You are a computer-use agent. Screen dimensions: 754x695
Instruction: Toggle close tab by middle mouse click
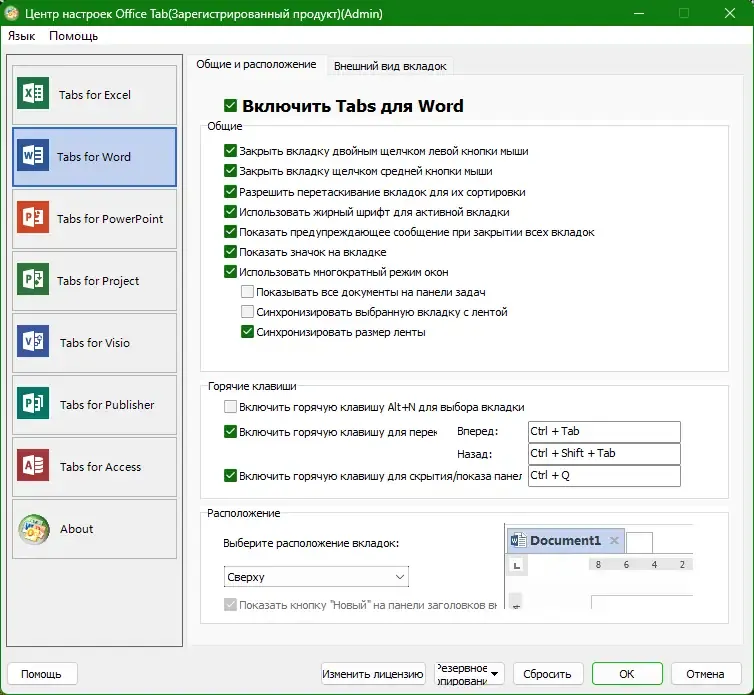click(230, 171)
